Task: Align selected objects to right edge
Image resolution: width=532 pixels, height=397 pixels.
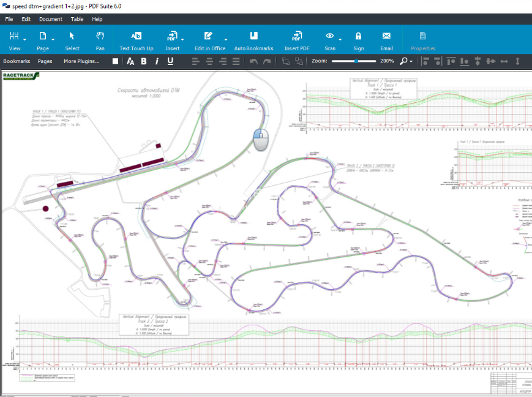Action: pyautogui.click(x=438, y=61)
